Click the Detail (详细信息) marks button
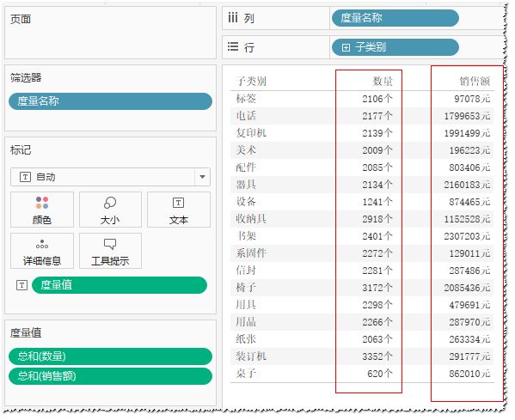This screenshot has width=515, height=420. pos(42,251)
